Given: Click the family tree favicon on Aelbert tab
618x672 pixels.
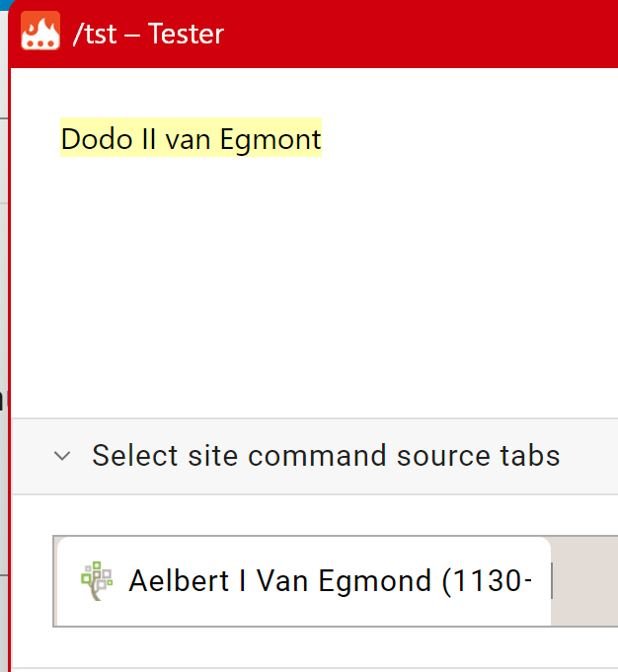Looking at the screenshot, I should click(97, 580).
